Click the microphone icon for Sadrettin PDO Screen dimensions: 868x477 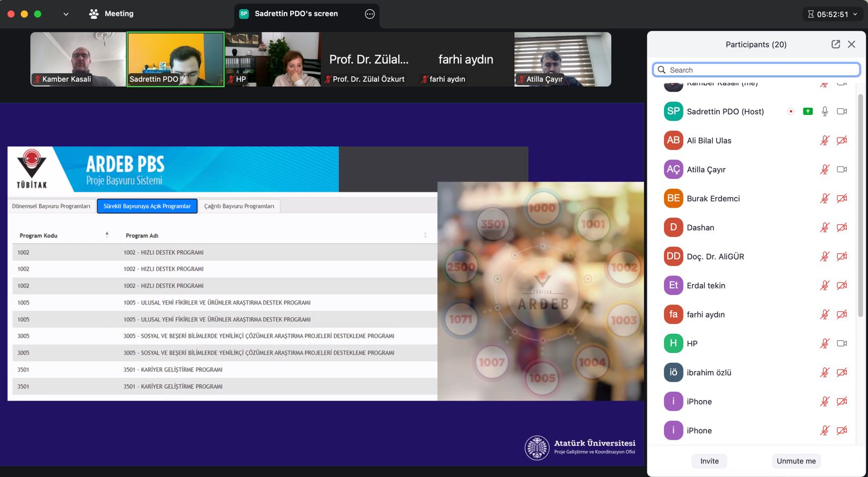click(825, 111)
